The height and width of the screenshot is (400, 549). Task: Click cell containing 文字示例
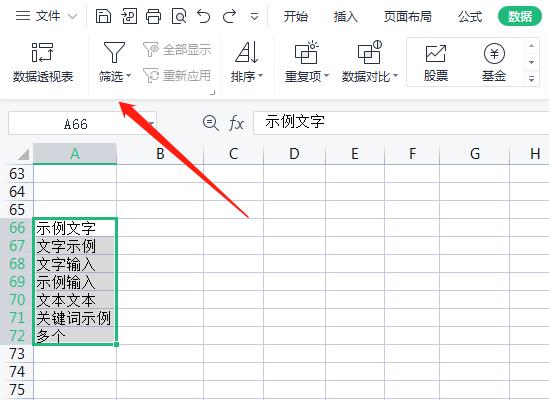[x=75, y=246]
